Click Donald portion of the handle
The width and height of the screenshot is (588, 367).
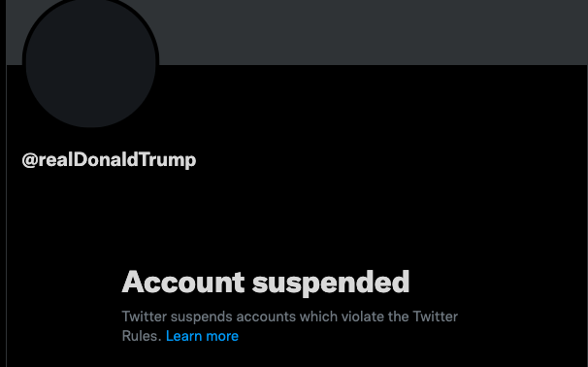106,159
